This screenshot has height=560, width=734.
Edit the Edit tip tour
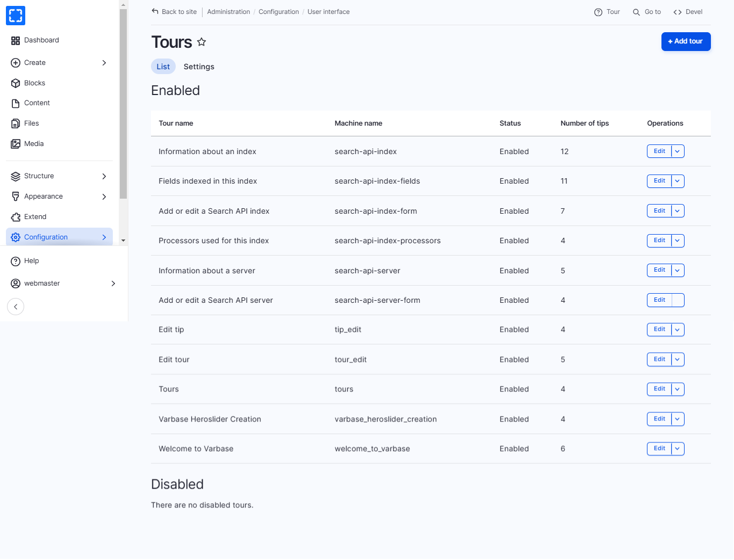[x=659, y=330]
